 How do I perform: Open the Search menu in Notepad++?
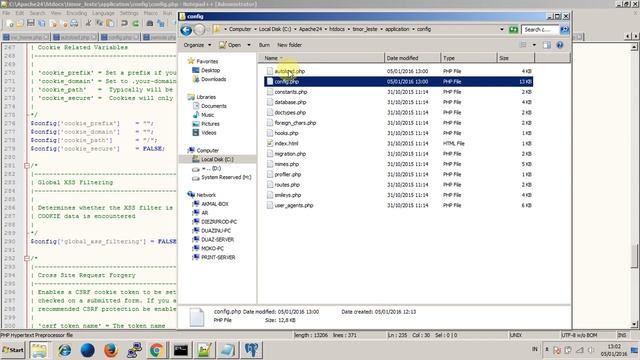(x=37, y=13)
